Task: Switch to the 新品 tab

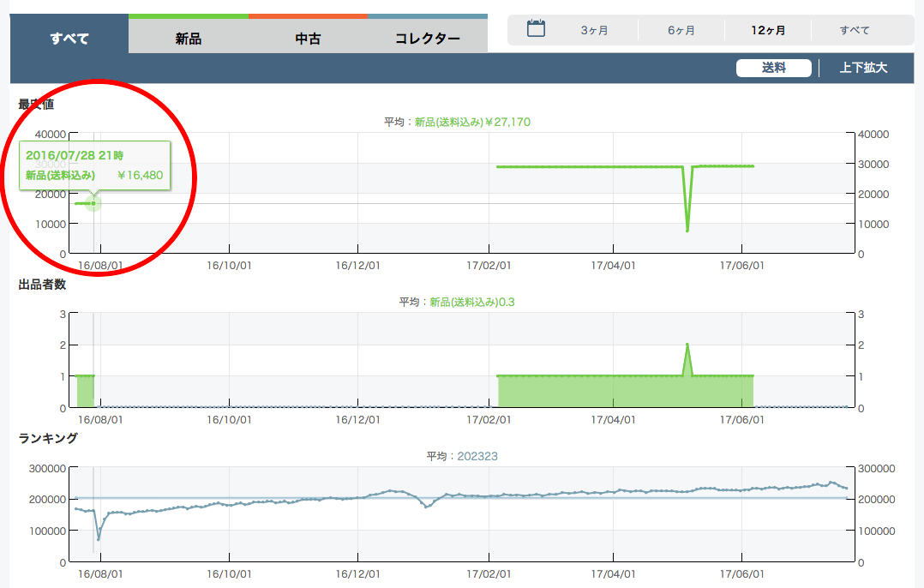Action: (x=188, y=39)
